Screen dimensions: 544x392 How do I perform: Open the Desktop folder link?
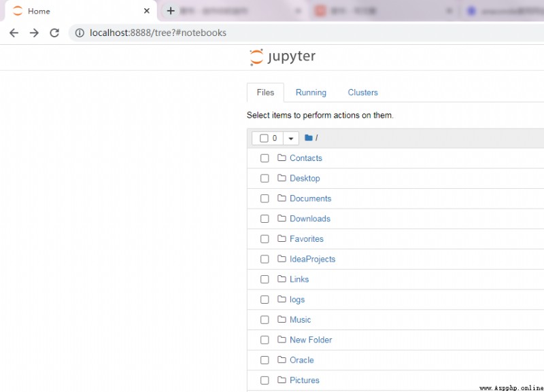[x=305, y=178]
